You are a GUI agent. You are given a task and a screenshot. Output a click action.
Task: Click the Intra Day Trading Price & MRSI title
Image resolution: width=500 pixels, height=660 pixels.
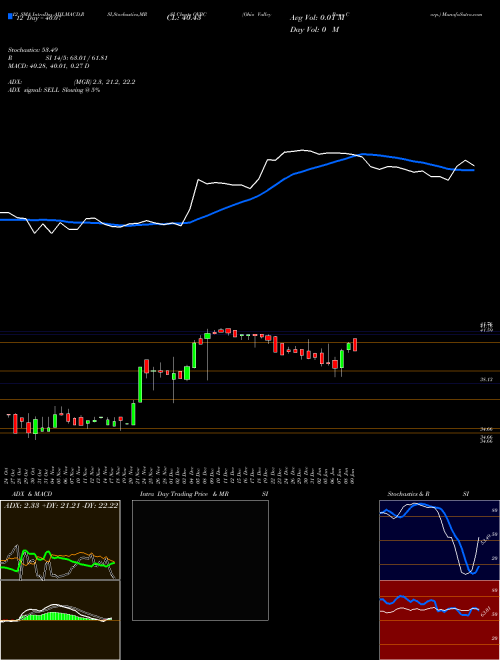click(204, 494)
